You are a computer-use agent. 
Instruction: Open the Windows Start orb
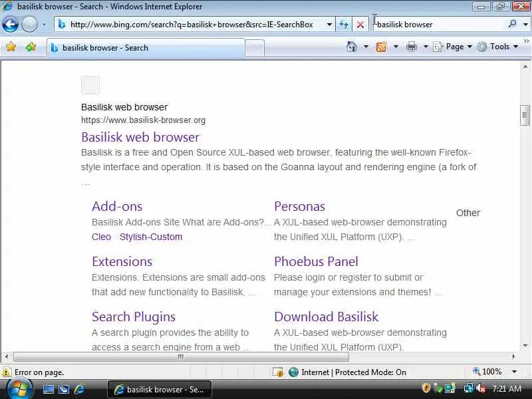coord(20,389)
